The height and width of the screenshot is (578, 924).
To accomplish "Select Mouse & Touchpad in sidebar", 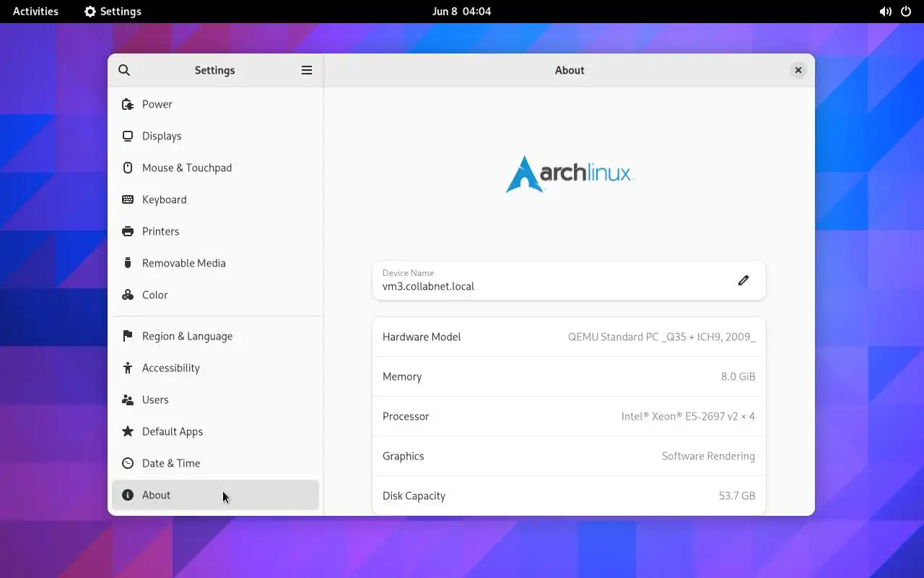I will coord(215,168).
